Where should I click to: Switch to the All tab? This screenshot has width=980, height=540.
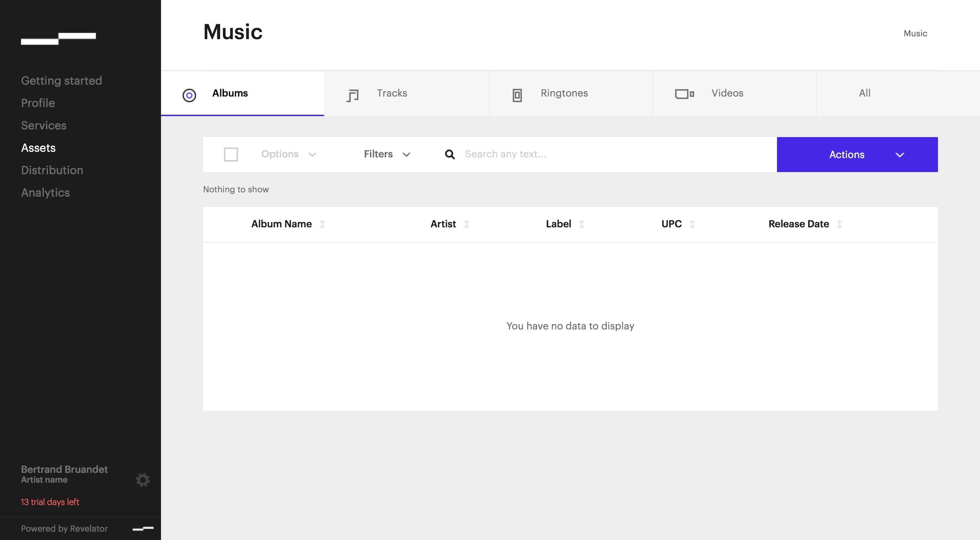tap(898, 93)
